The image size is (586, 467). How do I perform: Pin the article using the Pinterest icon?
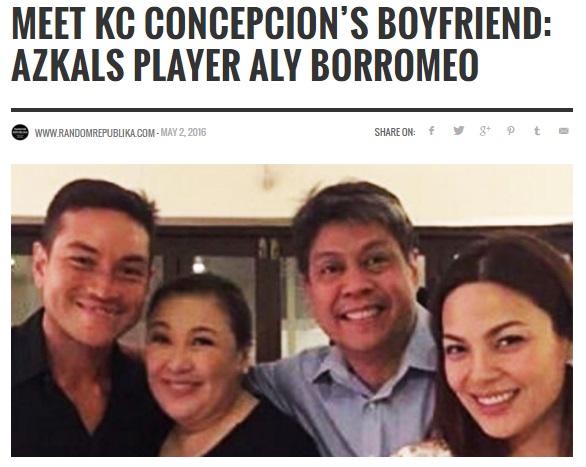pos(511,131)
